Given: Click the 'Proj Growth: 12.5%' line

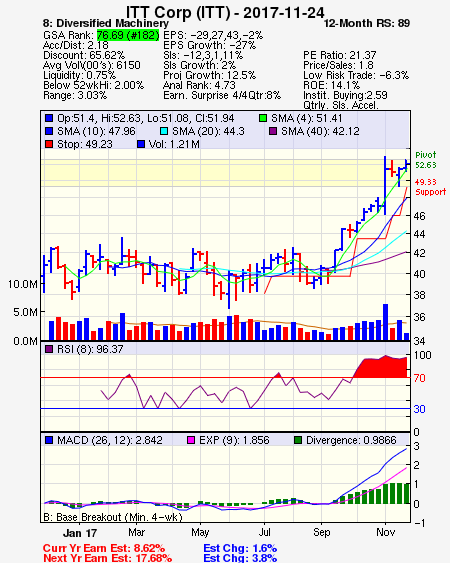Looking at the screenshot, I should tap(209, 75).
